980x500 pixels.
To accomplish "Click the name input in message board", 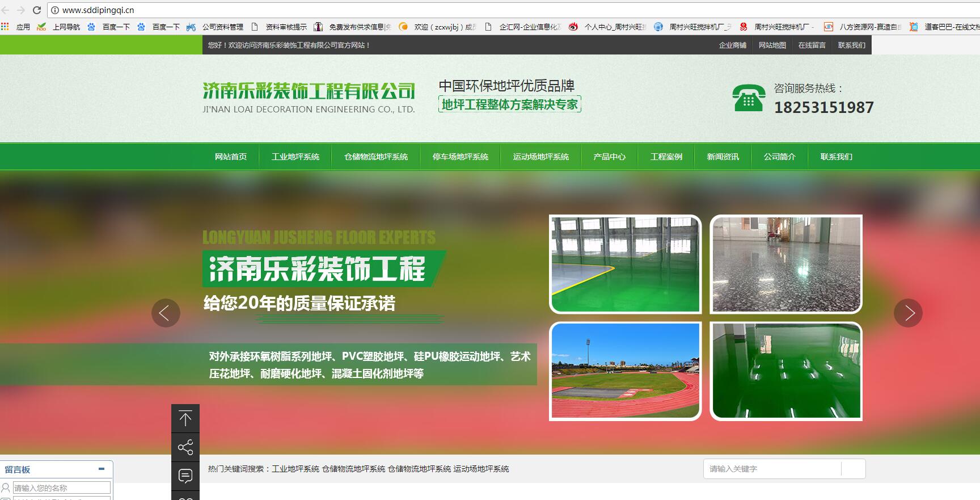I will pos(61,488).
